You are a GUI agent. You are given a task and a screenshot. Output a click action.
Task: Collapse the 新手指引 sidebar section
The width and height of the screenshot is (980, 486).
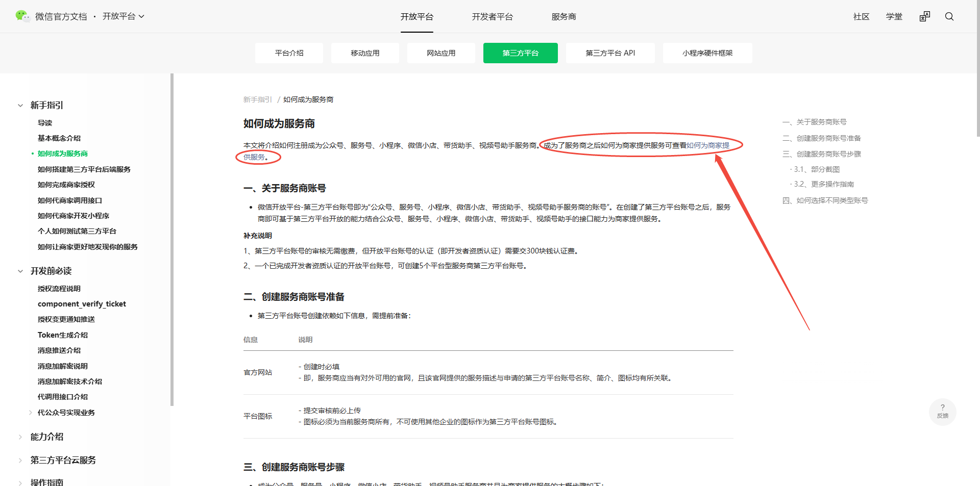[x=20, y=106]
